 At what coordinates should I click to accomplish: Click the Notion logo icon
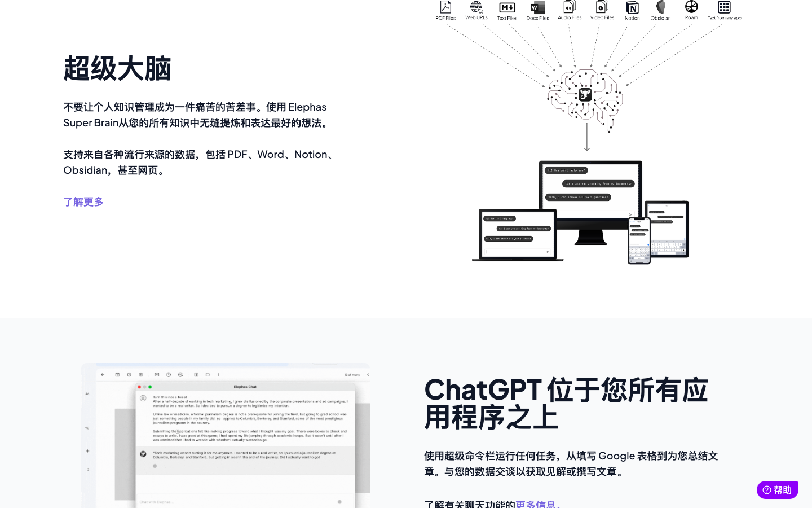[632, 7]
